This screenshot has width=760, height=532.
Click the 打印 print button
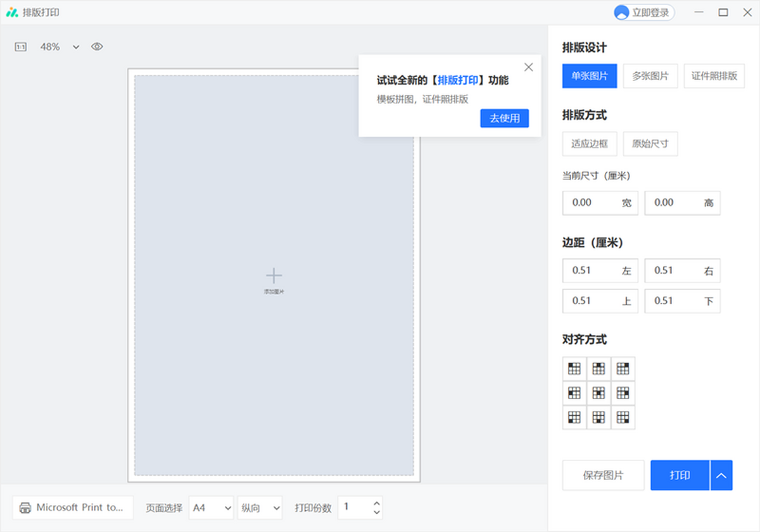680,475
